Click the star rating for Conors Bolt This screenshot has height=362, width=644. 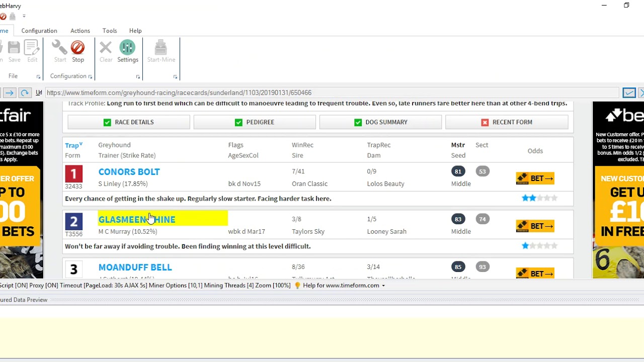539,198
